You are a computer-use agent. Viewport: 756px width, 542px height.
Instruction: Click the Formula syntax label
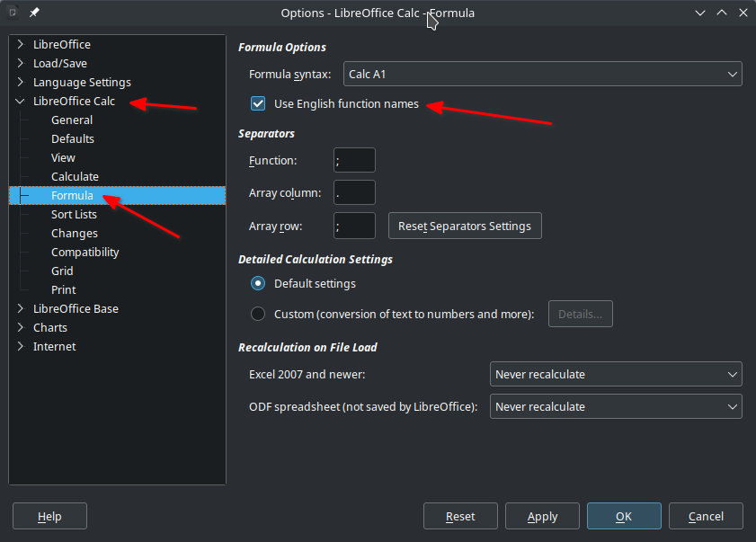coord(289,75)
